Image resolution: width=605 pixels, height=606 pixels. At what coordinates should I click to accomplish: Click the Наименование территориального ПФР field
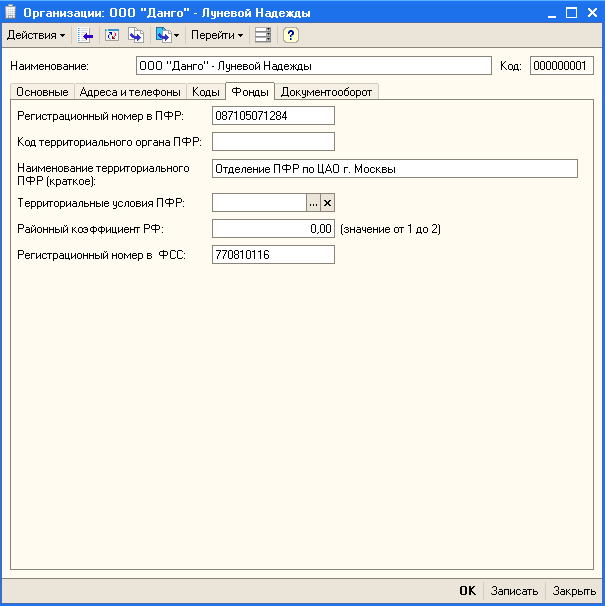(395, 169)
